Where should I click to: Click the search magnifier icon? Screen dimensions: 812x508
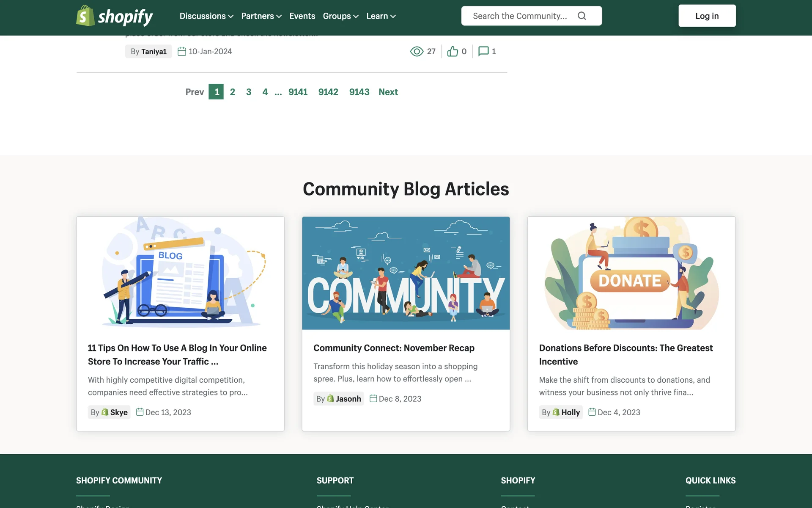click(x=582, y=16)
